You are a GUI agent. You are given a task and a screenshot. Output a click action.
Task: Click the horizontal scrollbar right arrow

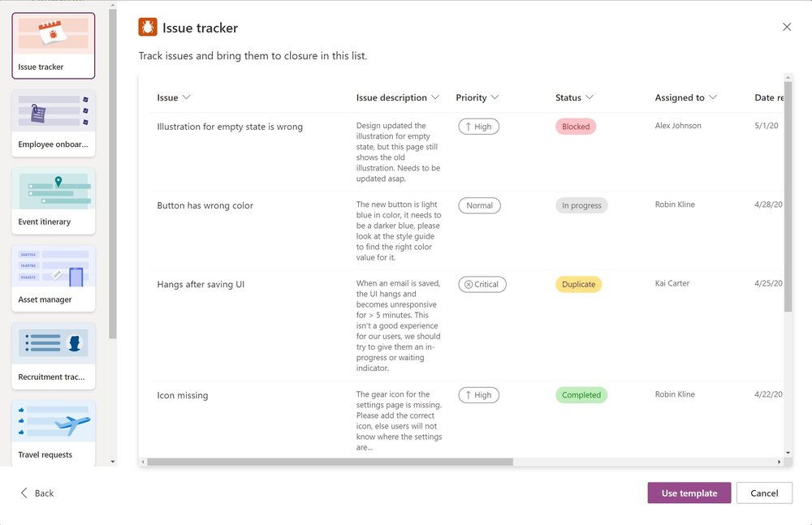(779, 462)
